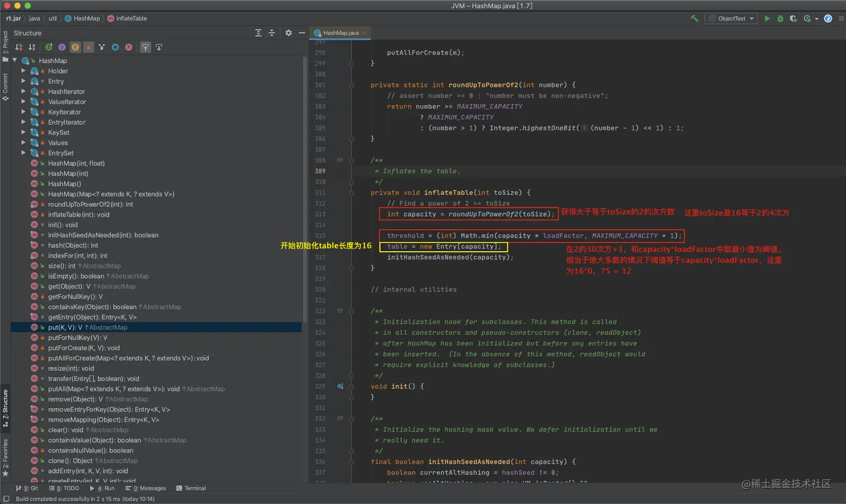
Task: Expand the HashIterator class node
Action: point(23,91)
